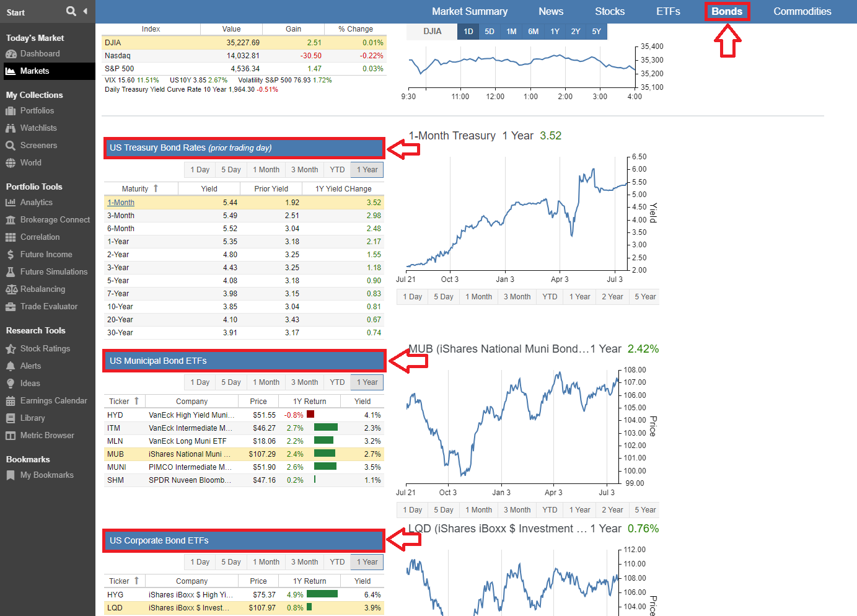Click the search magnifier icon in sidebar header
This screenshot has height=616, width=857.
[71, 11]
